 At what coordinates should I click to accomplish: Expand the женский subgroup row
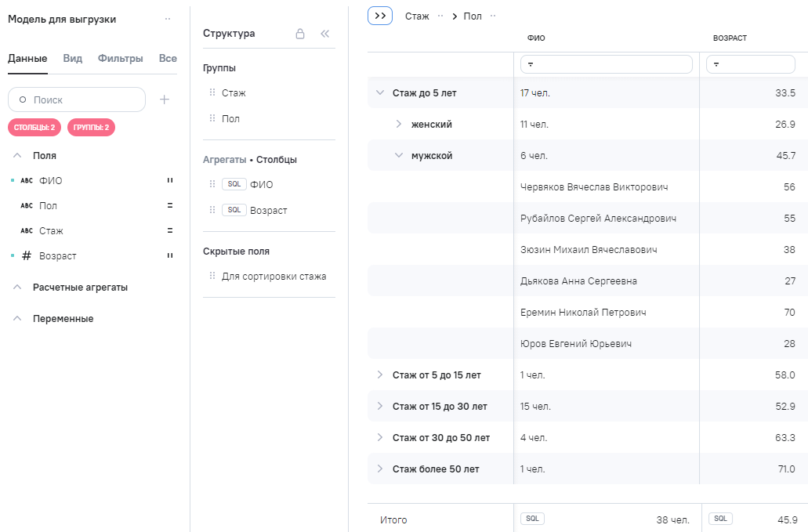[x=398, y=124]
